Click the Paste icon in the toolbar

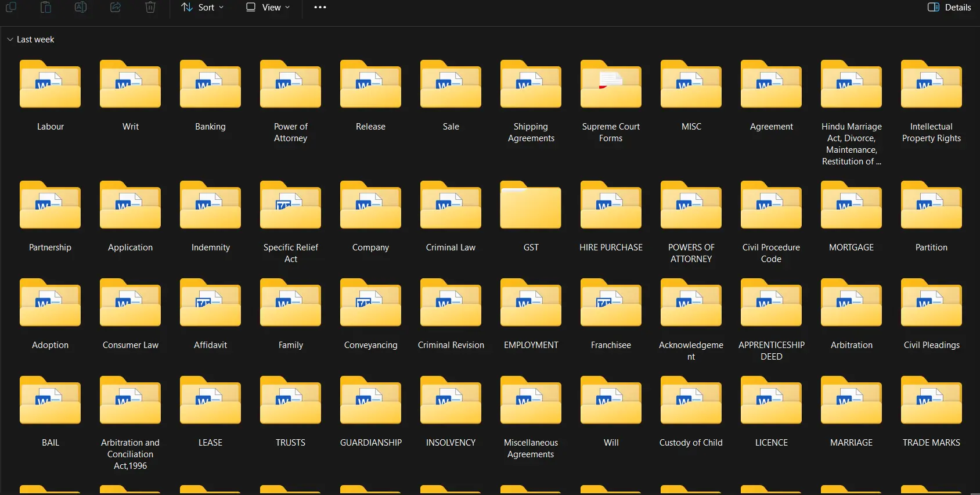[x=46, y=7]
